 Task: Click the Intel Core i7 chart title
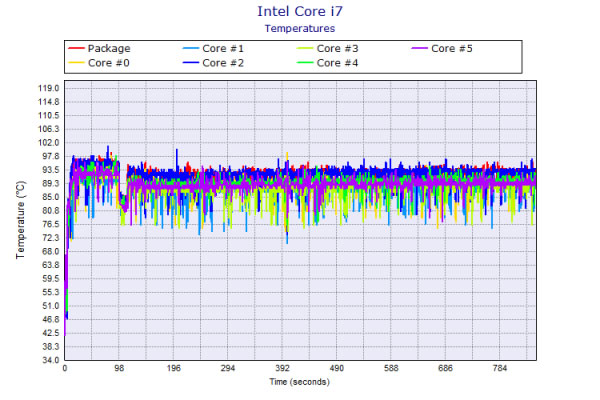point(300,11)
